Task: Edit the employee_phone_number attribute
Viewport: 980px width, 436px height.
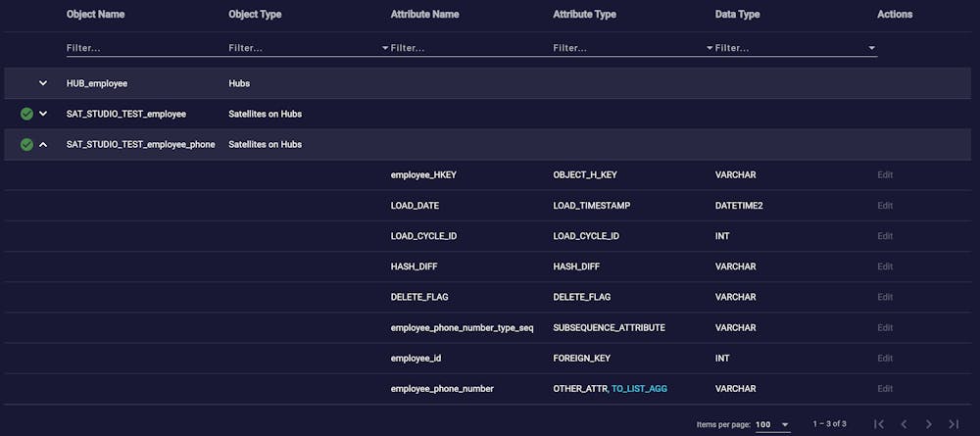Action: tap(885, 389)
